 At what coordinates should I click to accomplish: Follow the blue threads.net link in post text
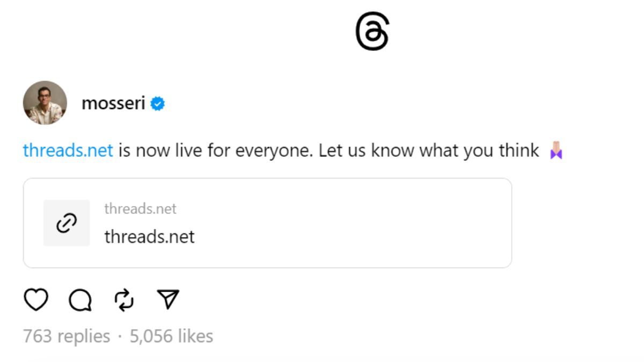point(68,151)
